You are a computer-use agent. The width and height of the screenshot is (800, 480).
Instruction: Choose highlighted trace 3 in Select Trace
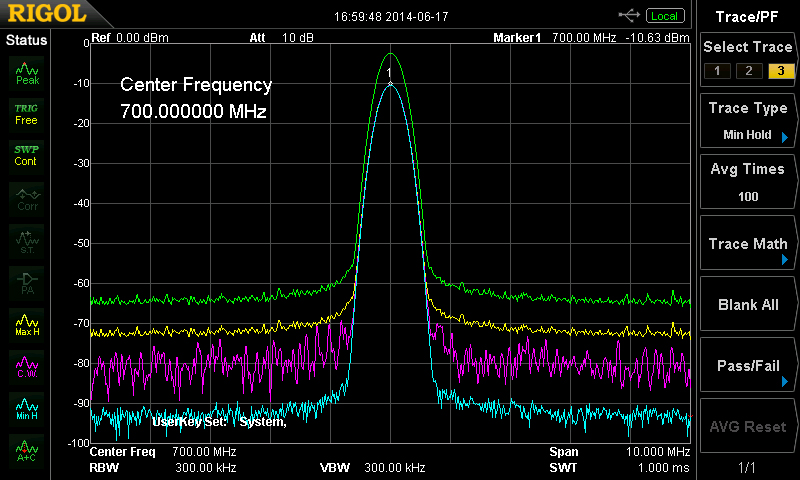(779, 70)
